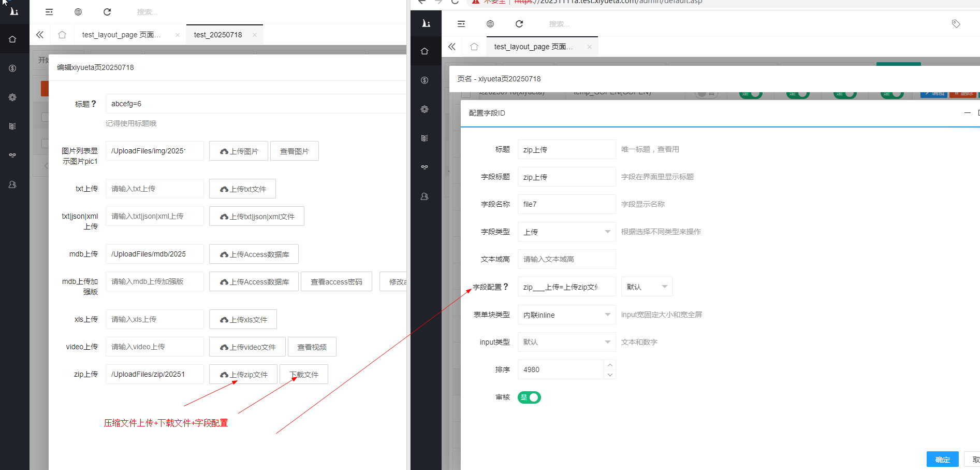Viewport: 980px width, 470px height.
Task: Click the tag icon at the top right
Action: pos(956,24)
